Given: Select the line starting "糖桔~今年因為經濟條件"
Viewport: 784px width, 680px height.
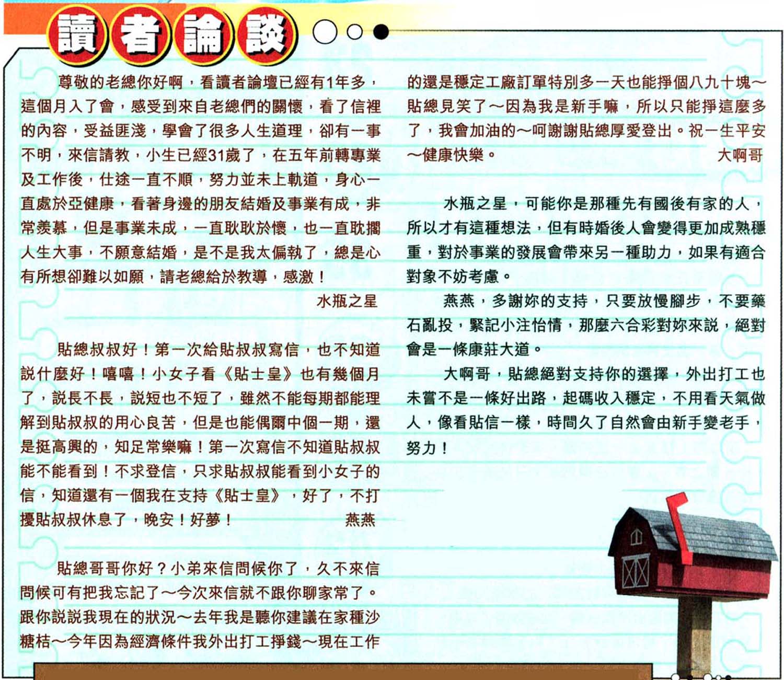Looking at the screenshot, I should click(x=201, y=641).
